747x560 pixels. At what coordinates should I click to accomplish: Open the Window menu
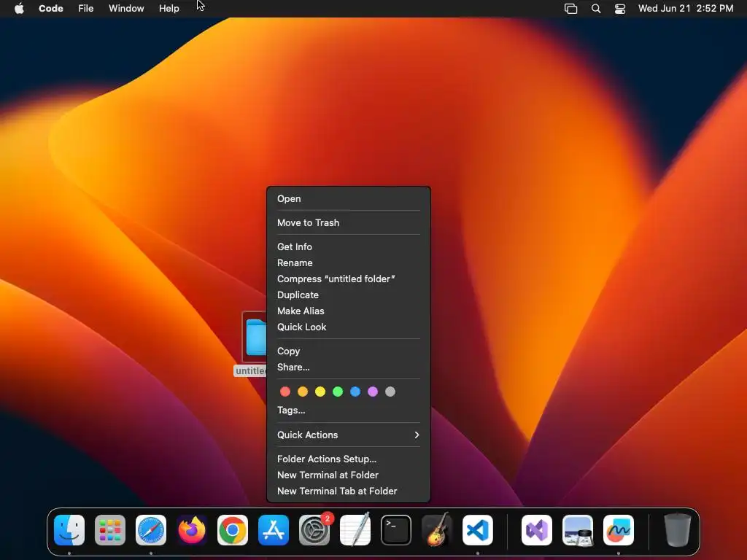point(126,8)
